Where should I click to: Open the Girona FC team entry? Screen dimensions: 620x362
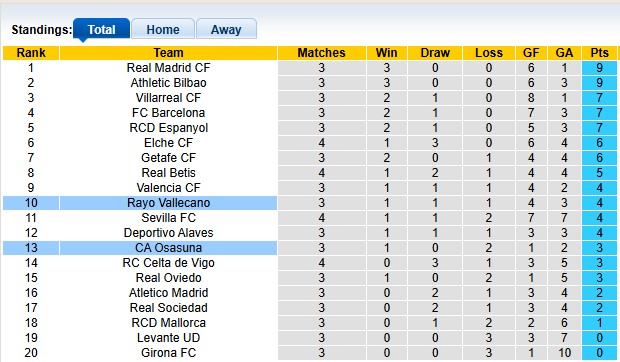click(x=168, y=353)
